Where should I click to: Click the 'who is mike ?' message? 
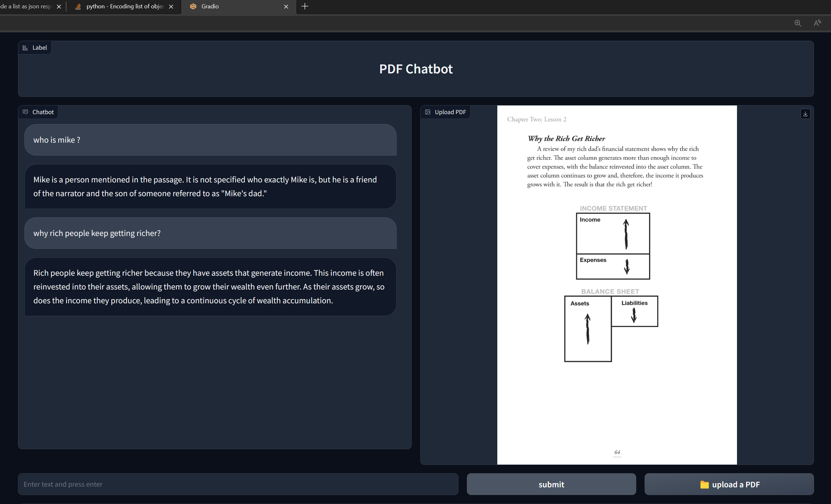tap(210, 140)
